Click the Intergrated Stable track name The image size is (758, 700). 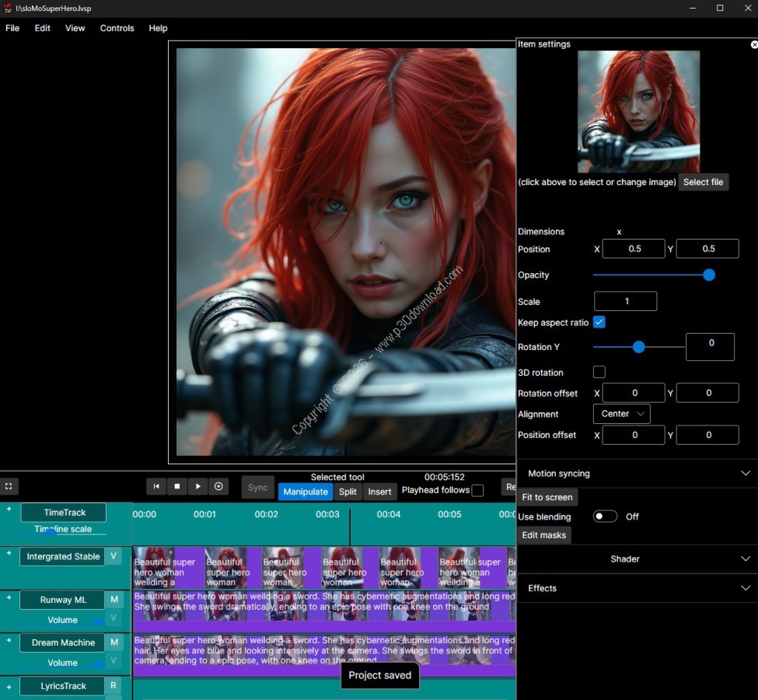[62, 556]
